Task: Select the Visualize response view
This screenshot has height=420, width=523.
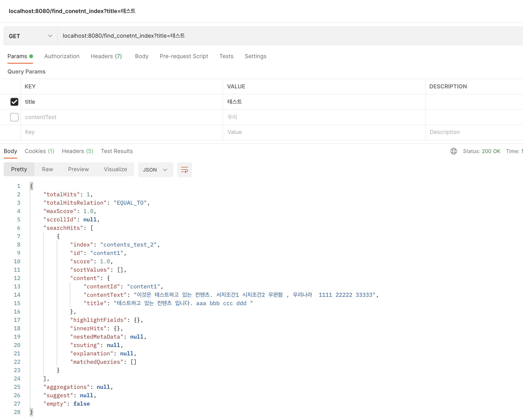Action: [x=115, y=169]
